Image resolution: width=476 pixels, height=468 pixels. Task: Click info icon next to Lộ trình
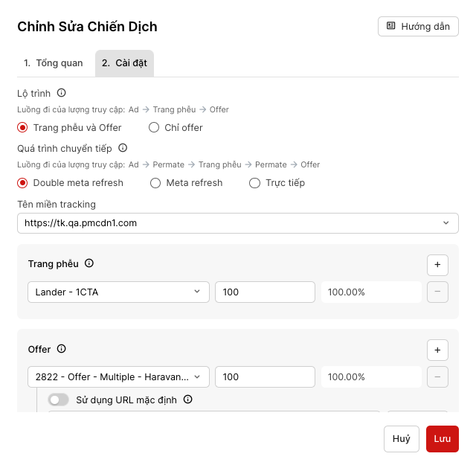62,93
